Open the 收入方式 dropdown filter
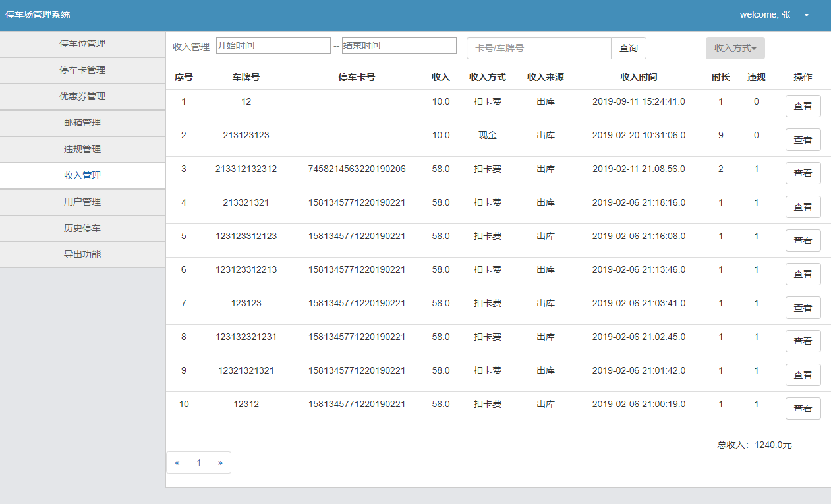Screen dimensions: 831x504 (x=734, y=47)
